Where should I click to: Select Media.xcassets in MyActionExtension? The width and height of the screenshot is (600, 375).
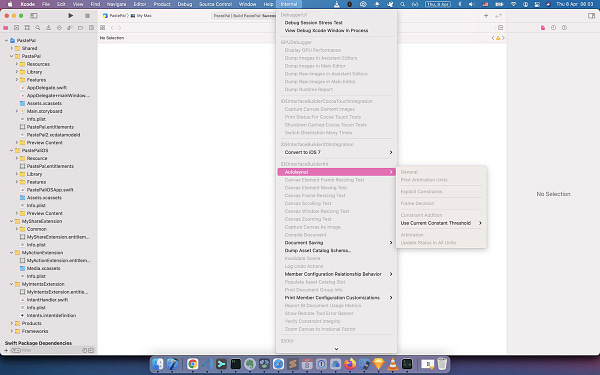tap(43, 268)
